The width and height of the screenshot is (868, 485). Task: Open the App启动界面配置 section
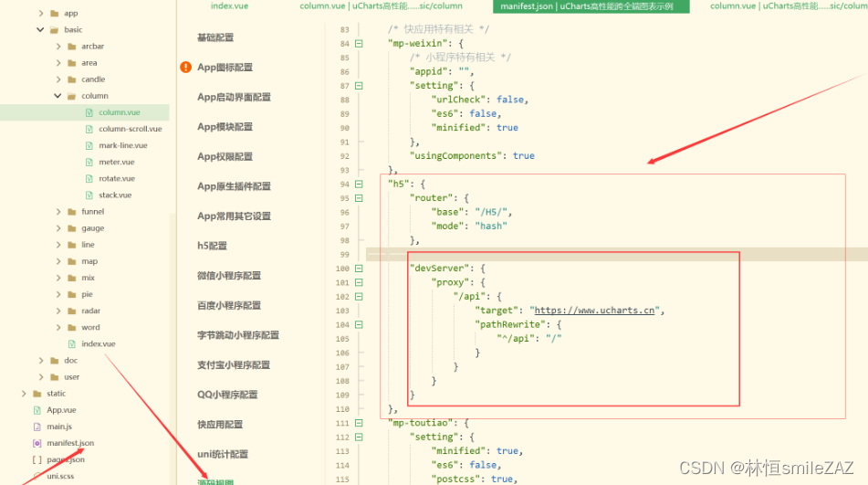(235, 98)
